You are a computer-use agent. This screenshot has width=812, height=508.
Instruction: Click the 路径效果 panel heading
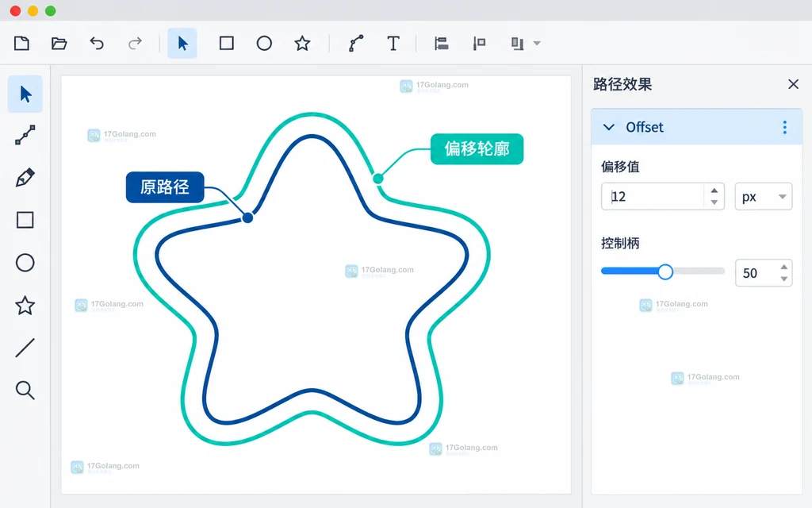point(622,84)
